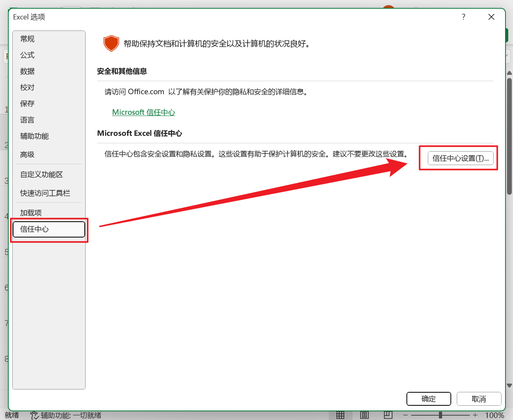Viewport: 513px width, 420px height.
Task: Open Page Break Preview from status bar
Action: pyautogui.click(x=388, y=415)
